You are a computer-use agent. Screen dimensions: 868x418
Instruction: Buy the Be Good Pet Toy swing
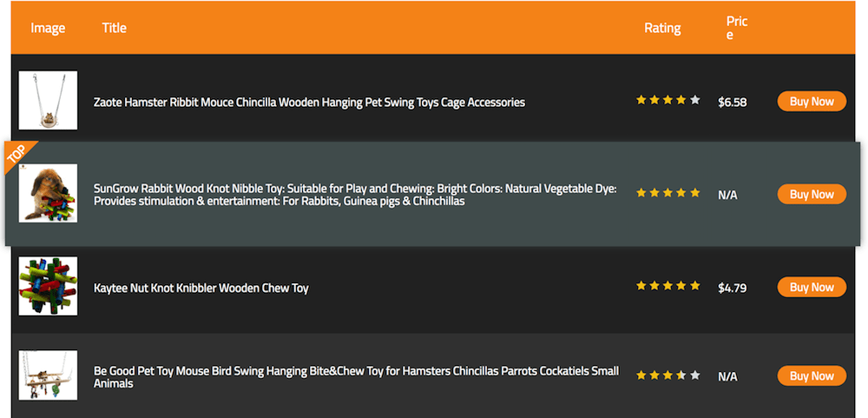click(x=812, y=376)
